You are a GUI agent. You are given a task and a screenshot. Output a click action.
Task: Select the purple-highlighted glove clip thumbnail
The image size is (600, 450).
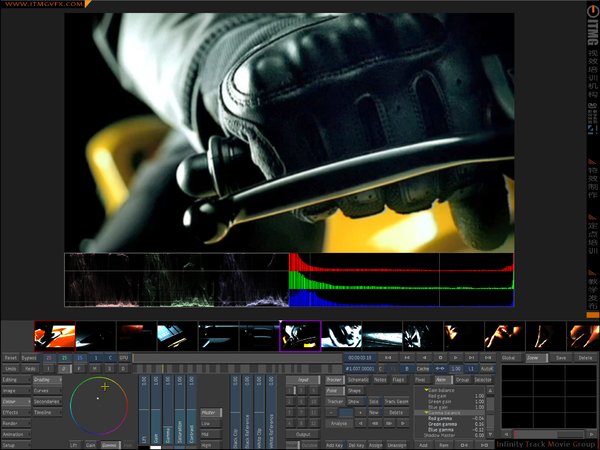point(299,335)
